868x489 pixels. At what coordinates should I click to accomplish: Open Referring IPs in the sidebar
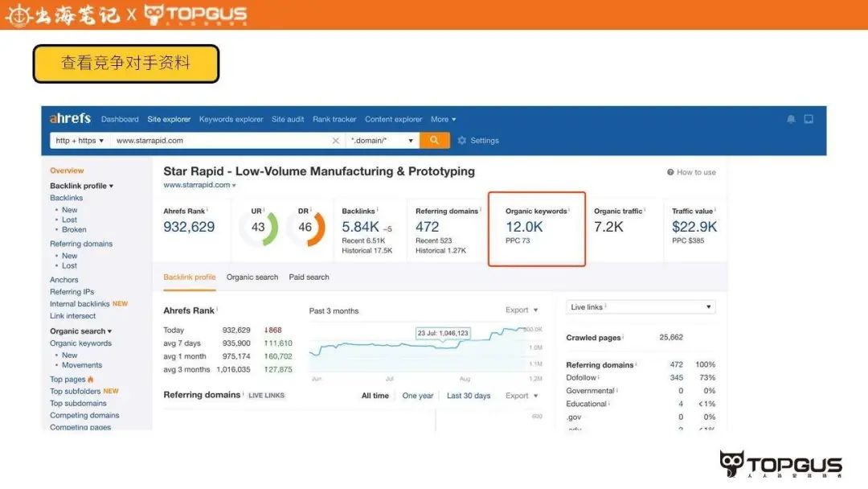point(72,292)
